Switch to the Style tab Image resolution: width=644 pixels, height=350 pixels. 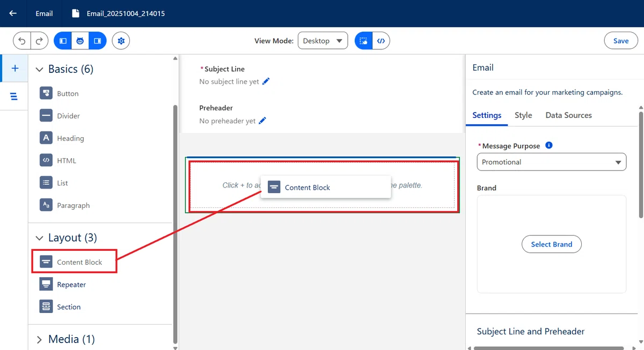coord(523,115)
